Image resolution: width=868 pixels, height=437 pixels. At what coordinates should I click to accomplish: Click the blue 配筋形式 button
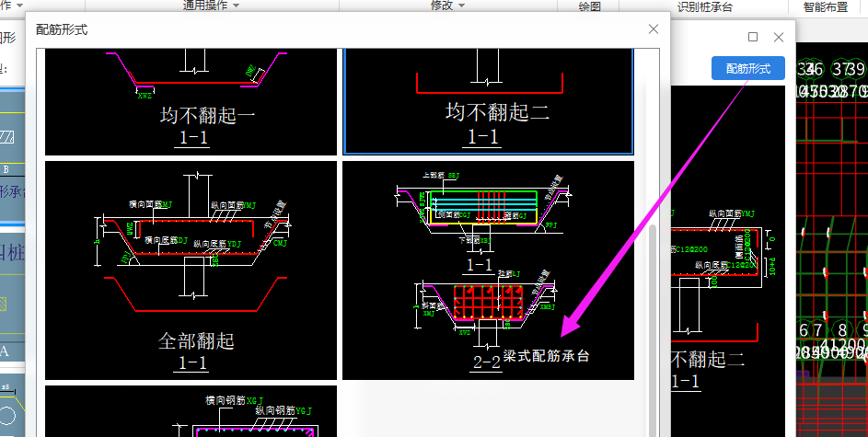click(x=747, y=69)
